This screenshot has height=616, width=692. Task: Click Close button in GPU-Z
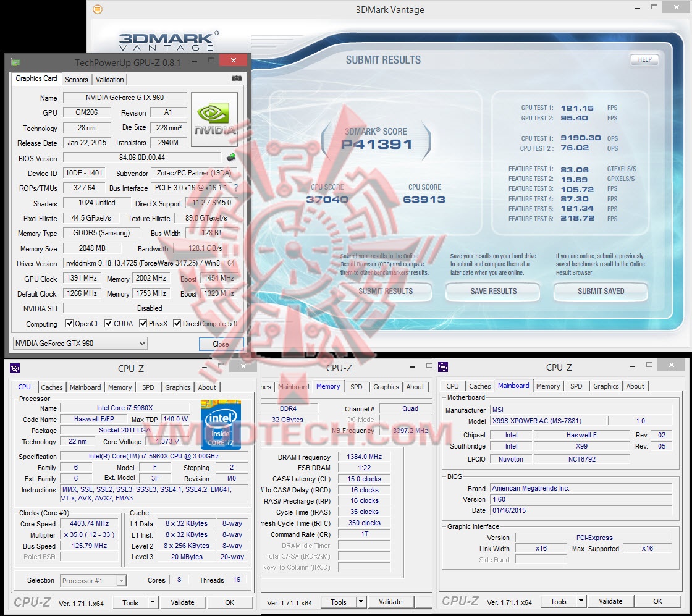[221, 344]
